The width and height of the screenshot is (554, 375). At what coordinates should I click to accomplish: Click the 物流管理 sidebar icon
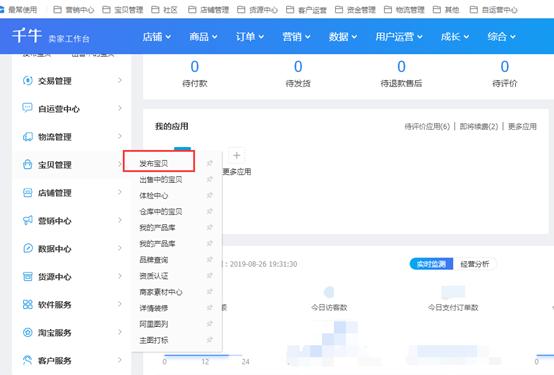tap(28, 136)
